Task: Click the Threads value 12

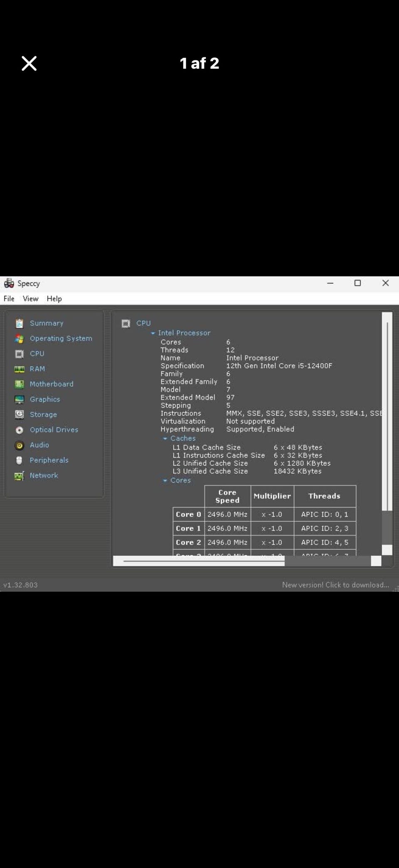Action: pos(230,350)
